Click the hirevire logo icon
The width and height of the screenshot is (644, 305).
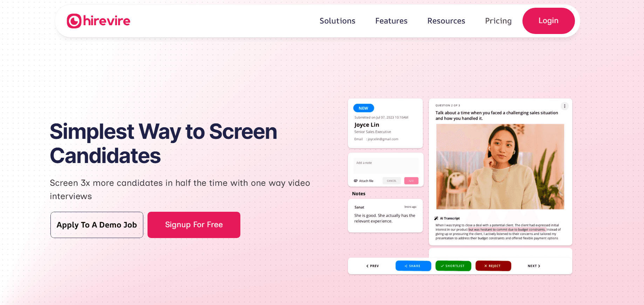pos(74,21)
